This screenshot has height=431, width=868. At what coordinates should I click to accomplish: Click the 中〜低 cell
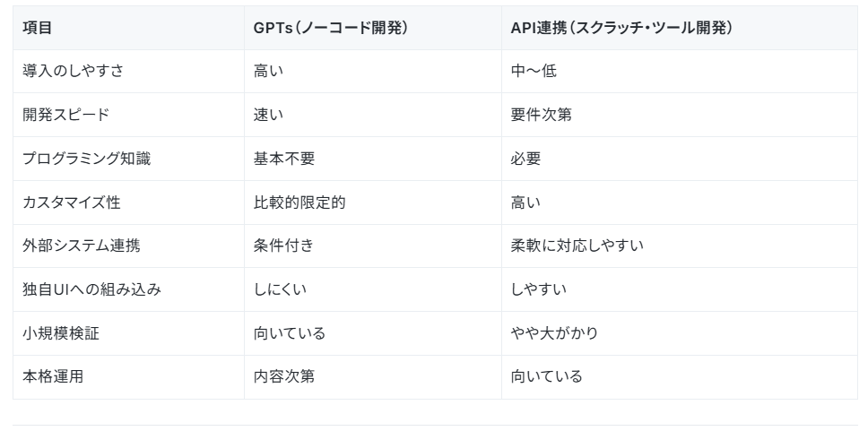(679, 72)
